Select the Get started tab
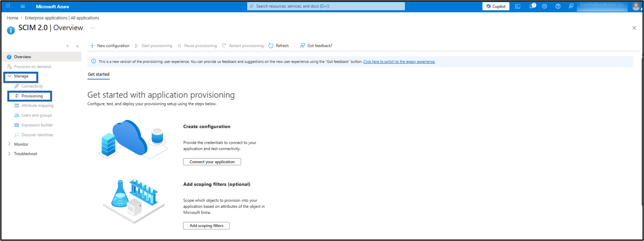The image size is (644, 241). pyautogui.click(x=99, y=74)
